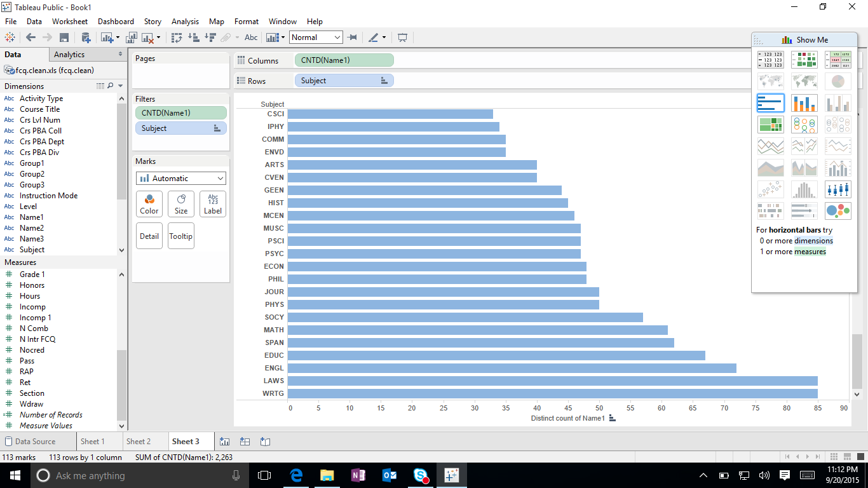The height and width of the screenshot is (488, 868).
Task: Open dropdown arrow beside Highlight pen icon
Action: coord(384,37)
